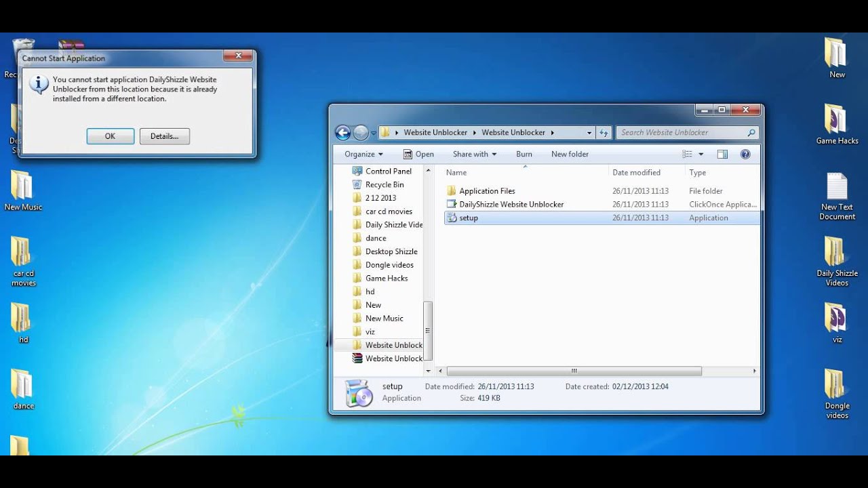Image resolution: width=868 pixels, height=488 pixels.
Task: Select hd folder on desktop
Action: (22, 323)
